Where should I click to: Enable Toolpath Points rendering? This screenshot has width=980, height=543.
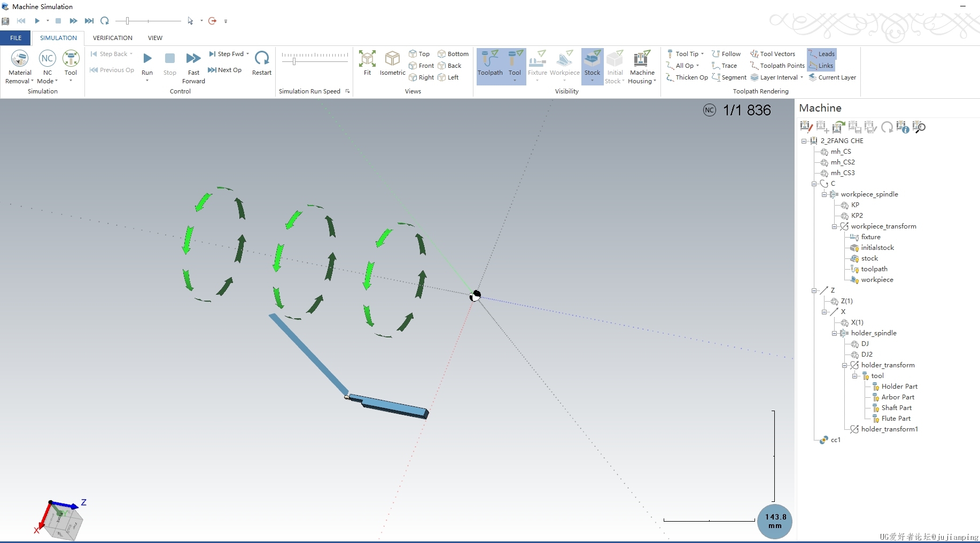click(777, 66)
